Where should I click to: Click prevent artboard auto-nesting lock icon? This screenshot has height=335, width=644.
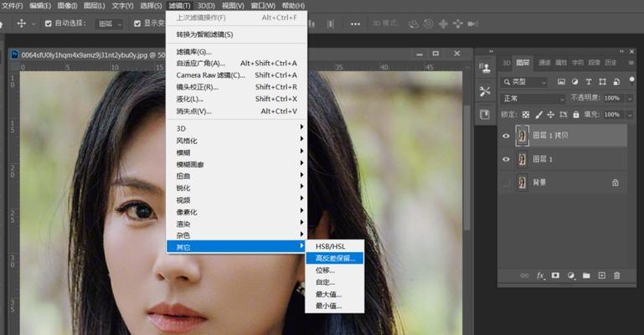[x=563, y=115]
